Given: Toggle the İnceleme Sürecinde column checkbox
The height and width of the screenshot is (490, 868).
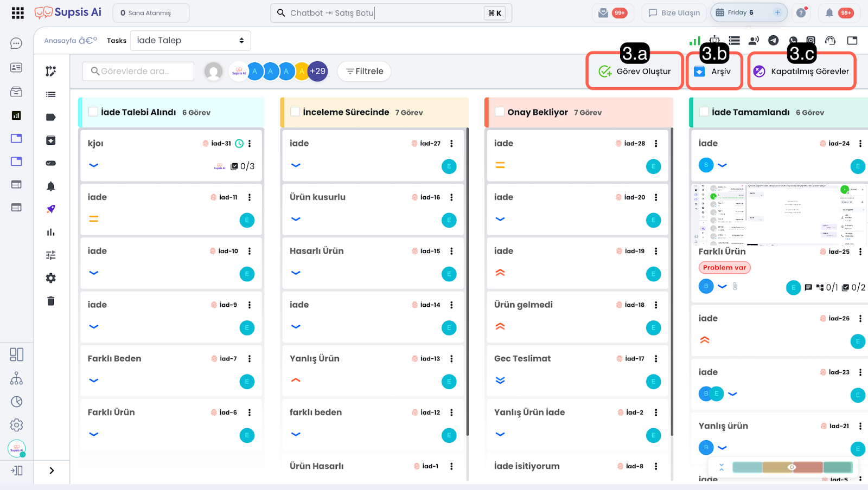Looking at the screenshot, I should pyautogui.click(x=295, y=112).
